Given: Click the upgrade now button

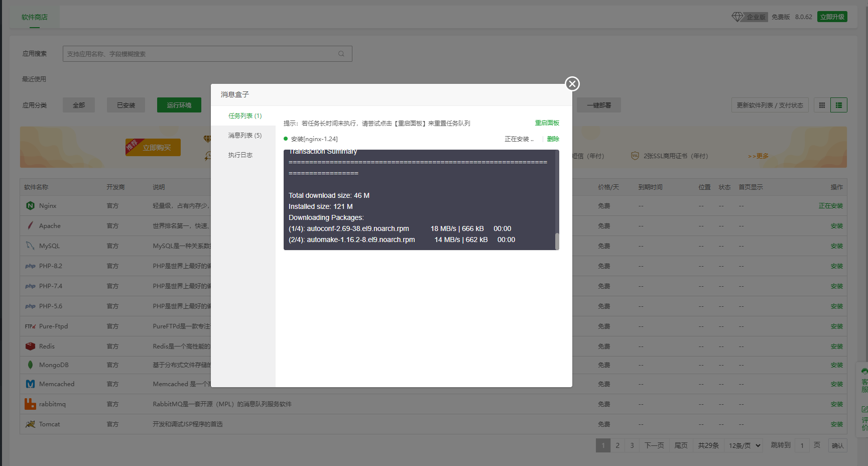Looking at the screenshot, I should [832, 17].
